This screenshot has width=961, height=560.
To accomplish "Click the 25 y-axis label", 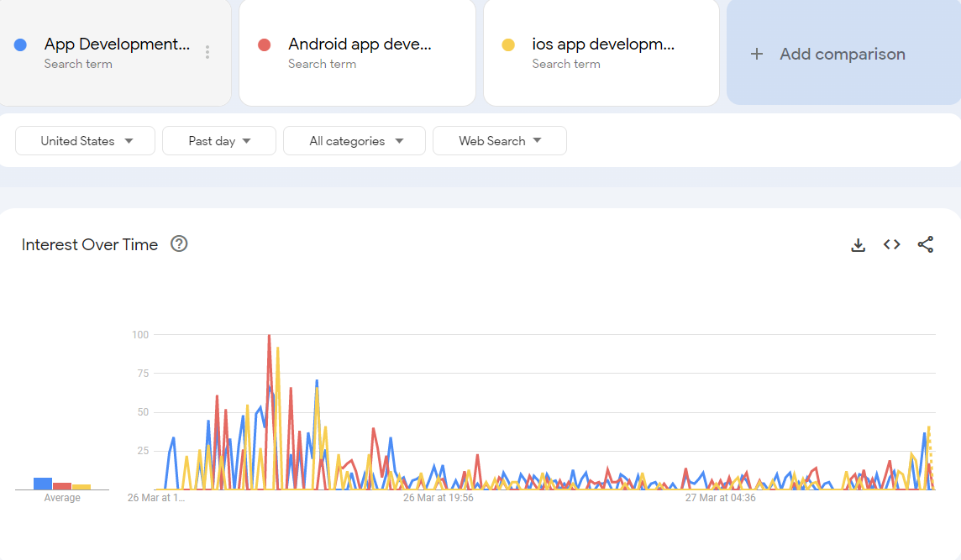I will click(143, 451).
